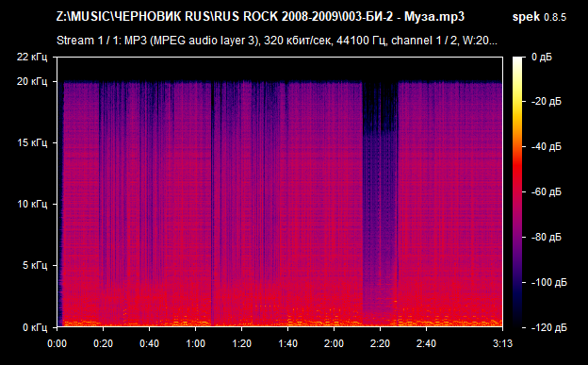Click the 10 кГц frequency axis label
This screenshot has height=365, width=588.
coord(32,204)
